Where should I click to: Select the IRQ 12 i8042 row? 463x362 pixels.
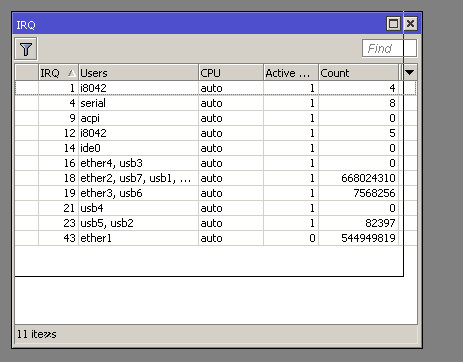click(216, 133)
